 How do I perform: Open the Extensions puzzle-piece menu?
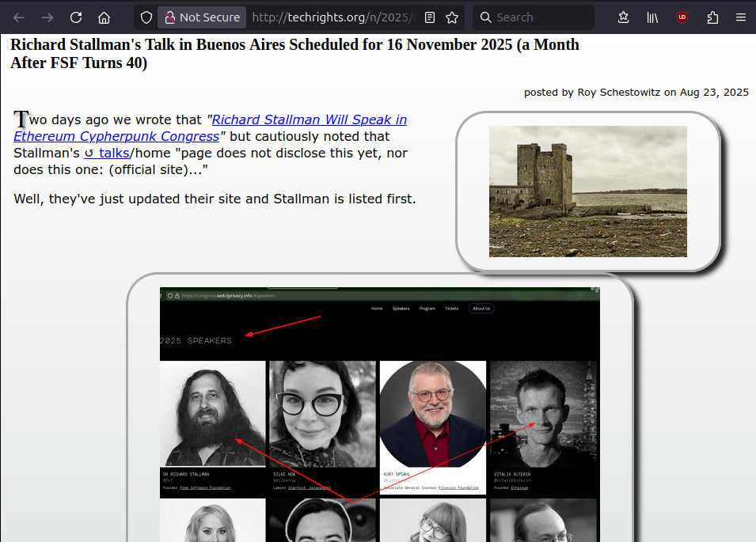click(712, 18)
